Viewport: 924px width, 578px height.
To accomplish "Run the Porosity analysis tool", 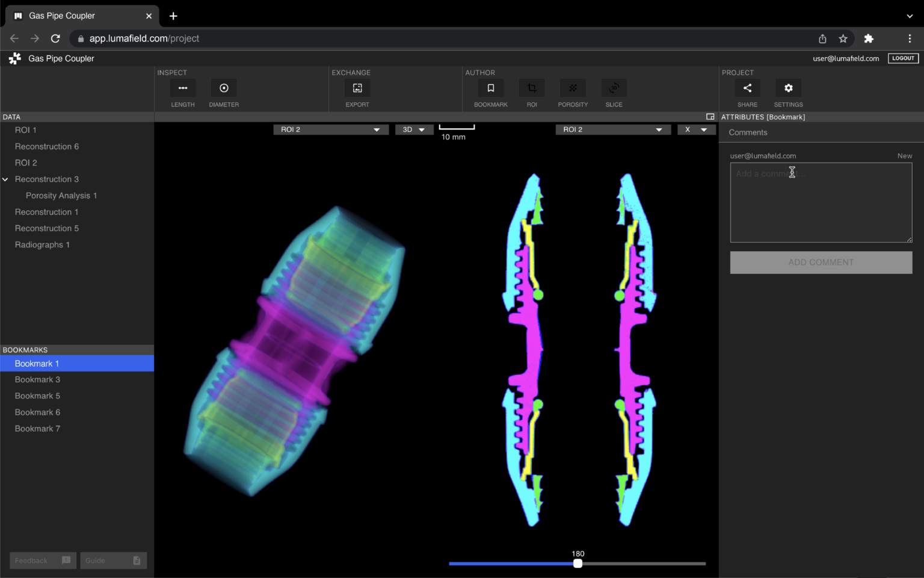I will [573, 89].
